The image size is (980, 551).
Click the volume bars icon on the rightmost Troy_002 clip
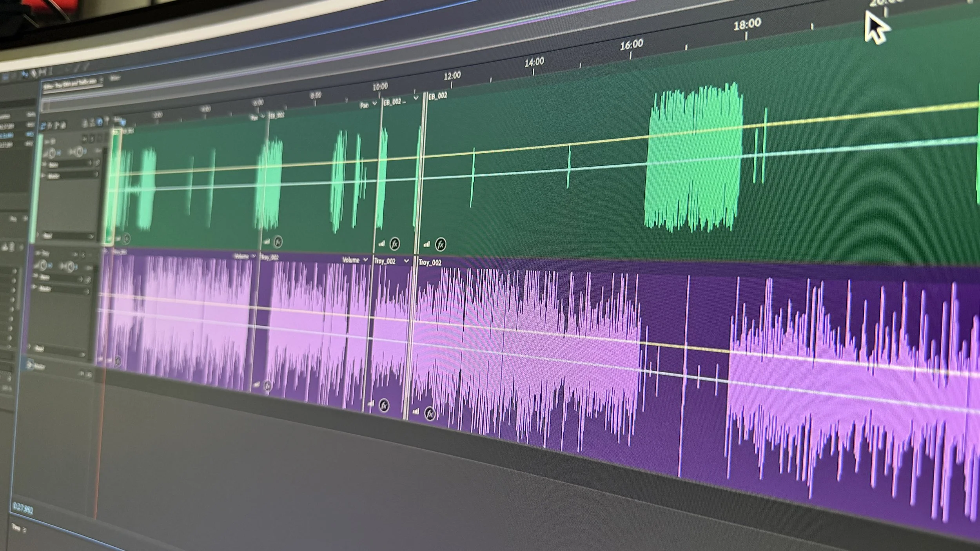point(416,411)
